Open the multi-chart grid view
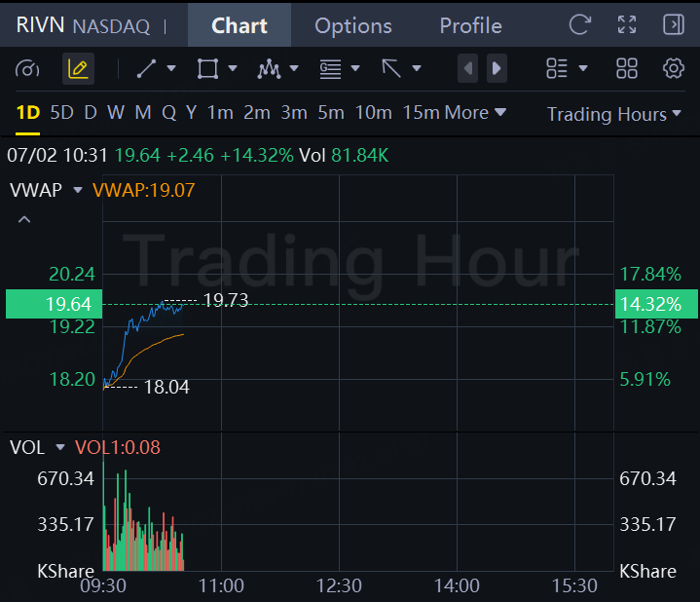 pyautogui.click(x=627, y=69)
